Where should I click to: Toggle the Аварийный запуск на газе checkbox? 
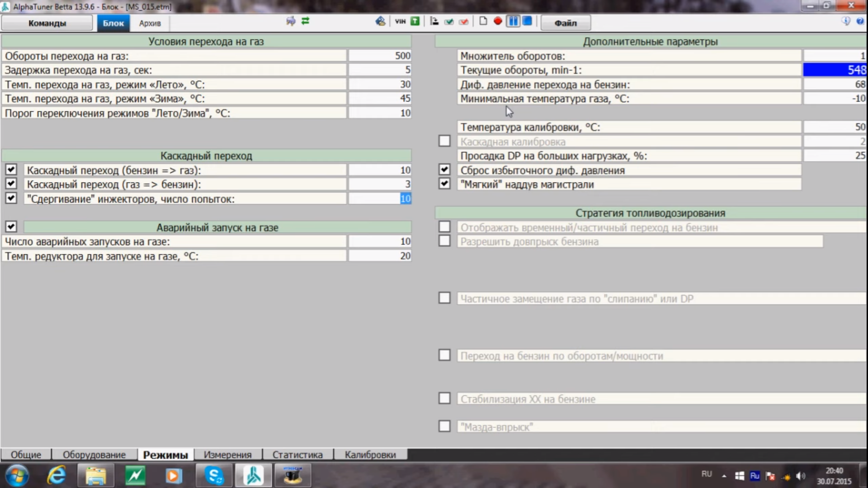(11, 227)
